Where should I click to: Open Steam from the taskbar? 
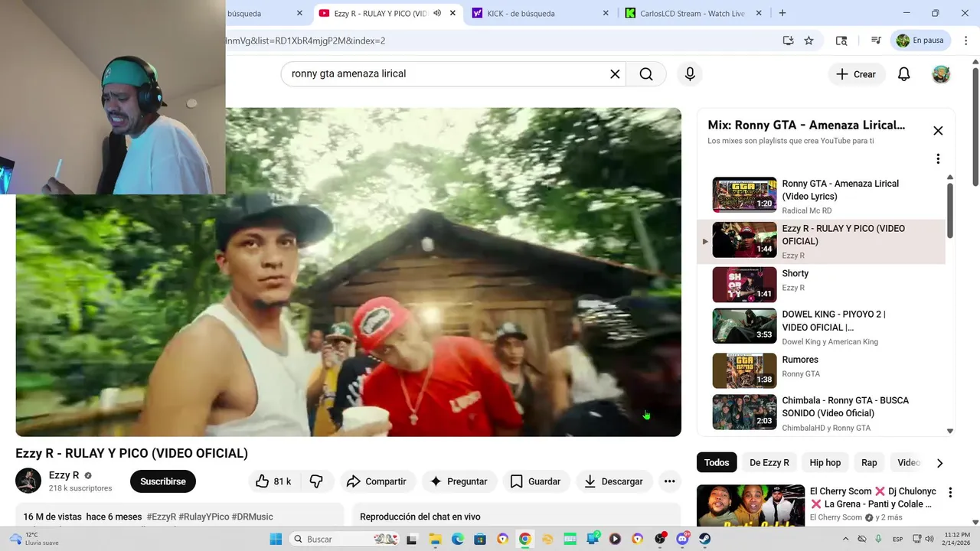(704, 539)
